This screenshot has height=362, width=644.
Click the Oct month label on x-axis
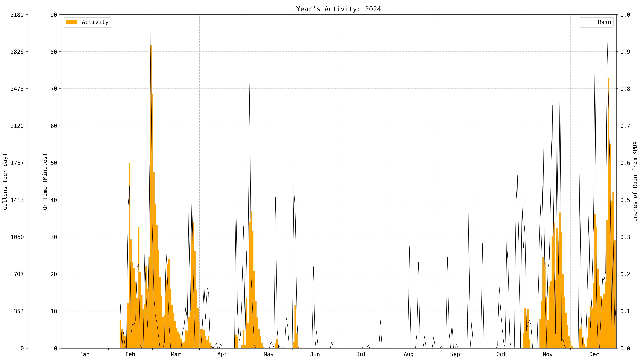pos(501,354)
